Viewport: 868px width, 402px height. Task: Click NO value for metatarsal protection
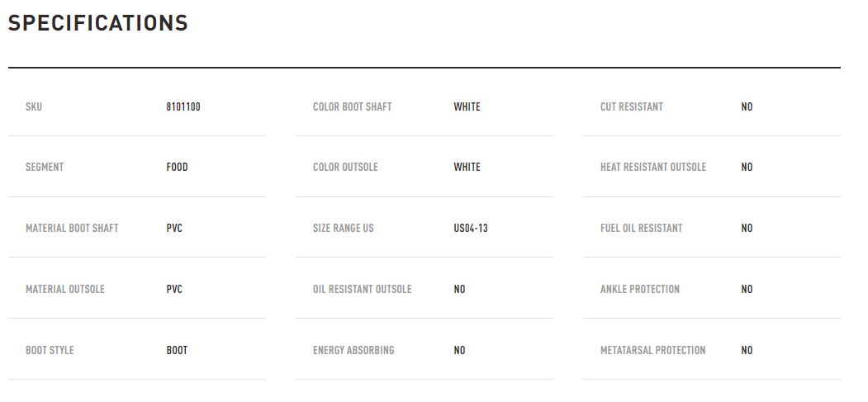tap(747, 350)
